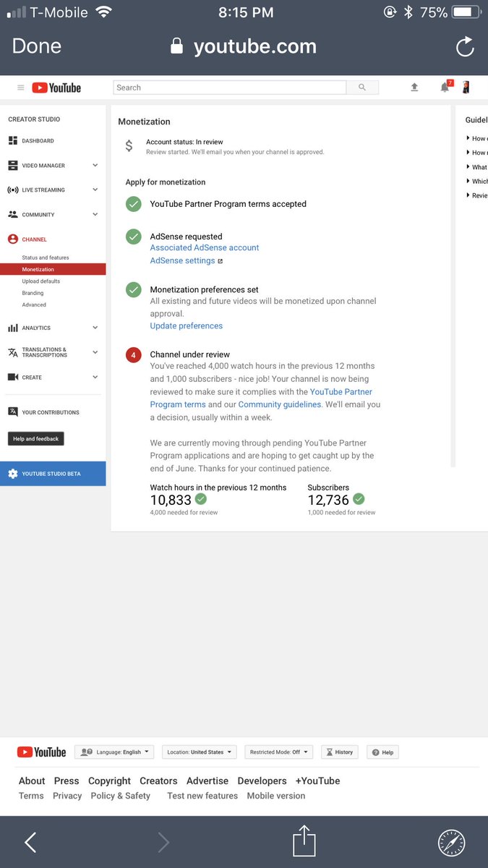
Task: Focus the Search input box
Action: point(230,88)
